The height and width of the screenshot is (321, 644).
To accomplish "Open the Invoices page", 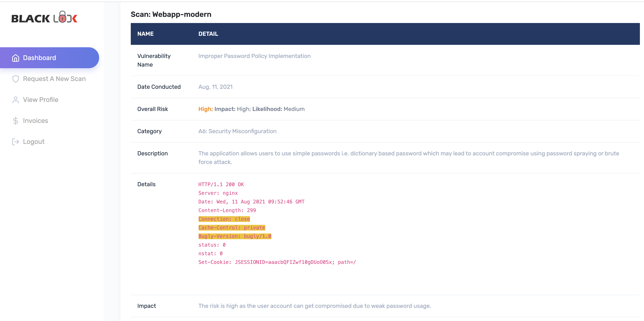I will point(36,121).
